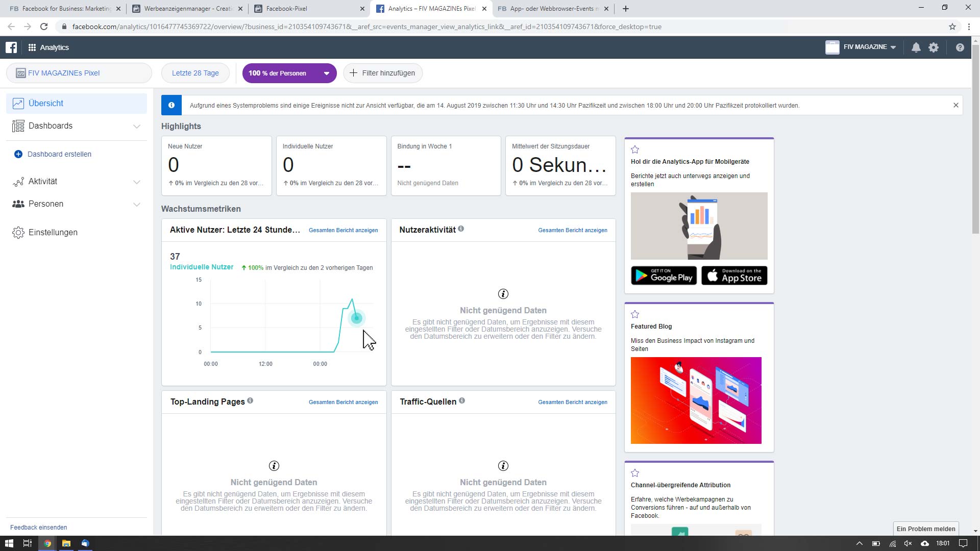Show hidden tray icons
This screenshot has width=980, height=551.
859,543
